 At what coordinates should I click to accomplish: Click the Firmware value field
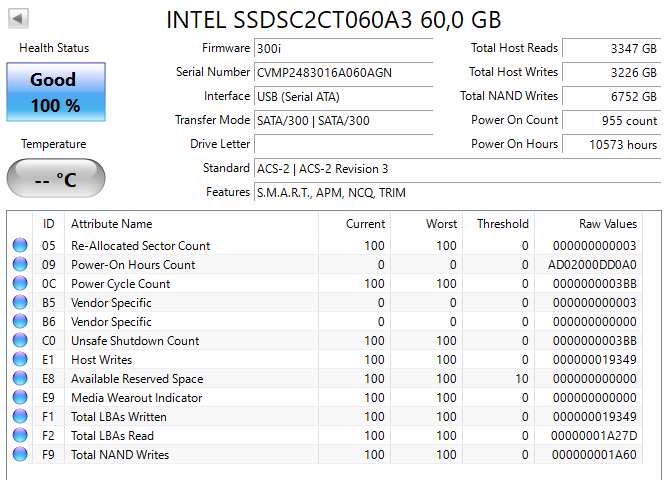[343, 48]
